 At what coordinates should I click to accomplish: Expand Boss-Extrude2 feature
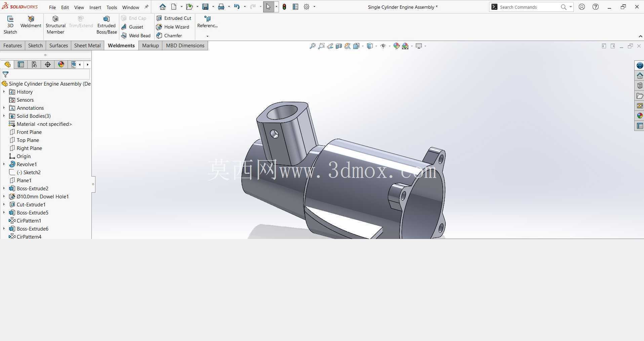click(4, 188)
